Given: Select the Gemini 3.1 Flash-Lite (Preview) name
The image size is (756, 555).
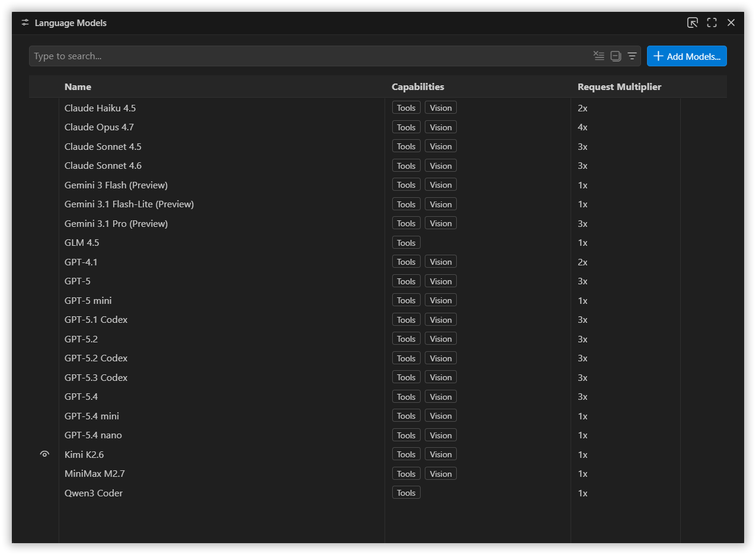Looking at the screenshot, I should (x=129, y=204).
